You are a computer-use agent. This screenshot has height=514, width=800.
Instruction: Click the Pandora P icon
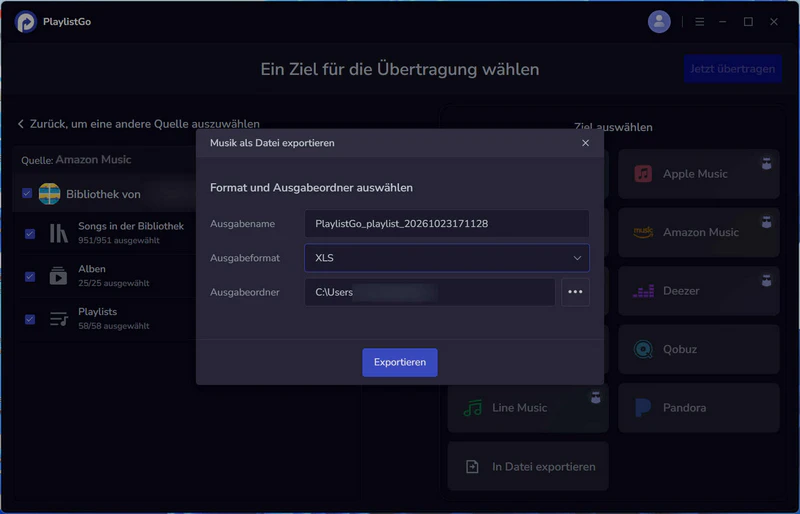coord(643,408)
